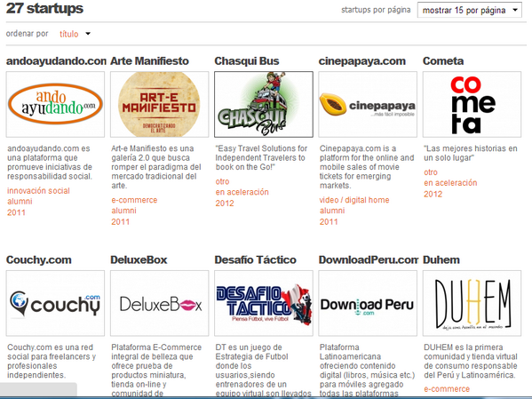Click the DeluxeBox 'Plataforma E-Commerce' description

coord(156,371)
